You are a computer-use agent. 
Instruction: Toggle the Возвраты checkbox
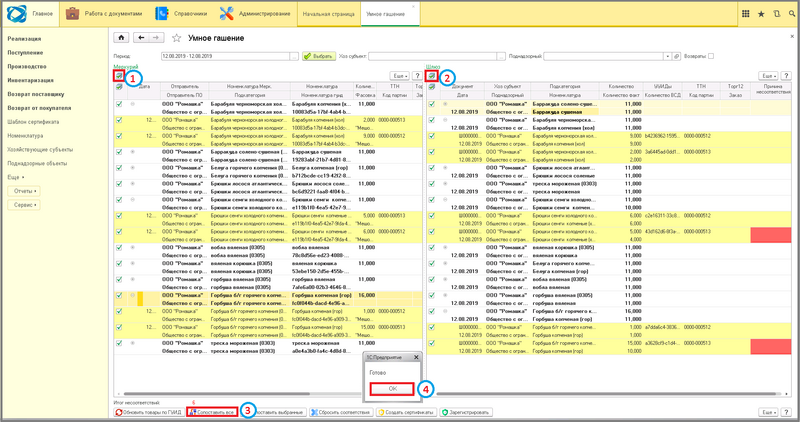tap(711, 56)
